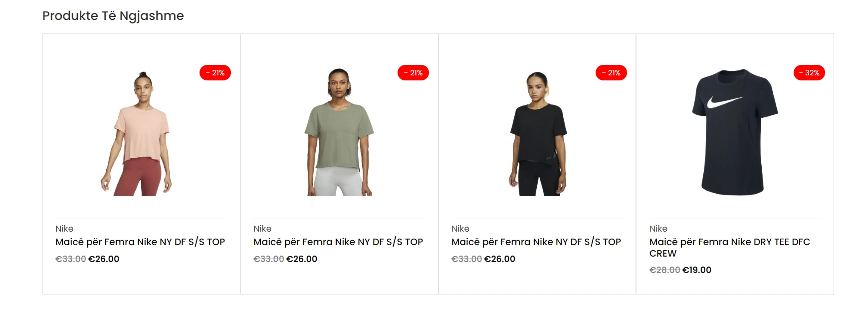Click the -21% badge on pink top
Screen dimensions: 868x311
click(215, 73)
